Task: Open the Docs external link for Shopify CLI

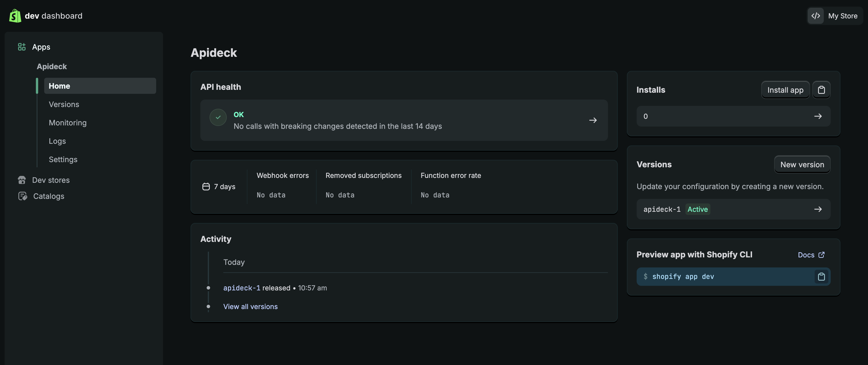Action: (x=811, y=255)
